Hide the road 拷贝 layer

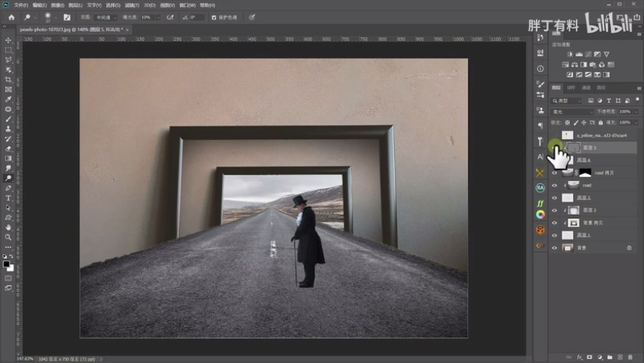(554, 173)
